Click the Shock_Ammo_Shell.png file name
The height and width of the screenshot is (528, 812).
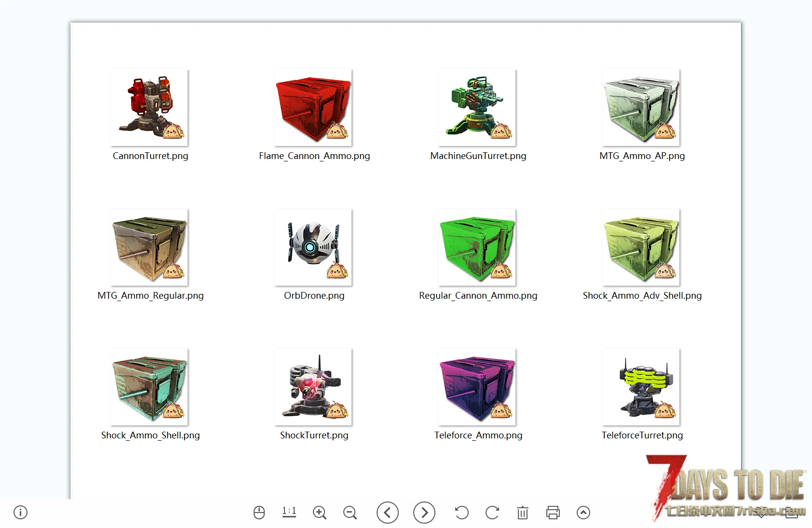(150, 436)
